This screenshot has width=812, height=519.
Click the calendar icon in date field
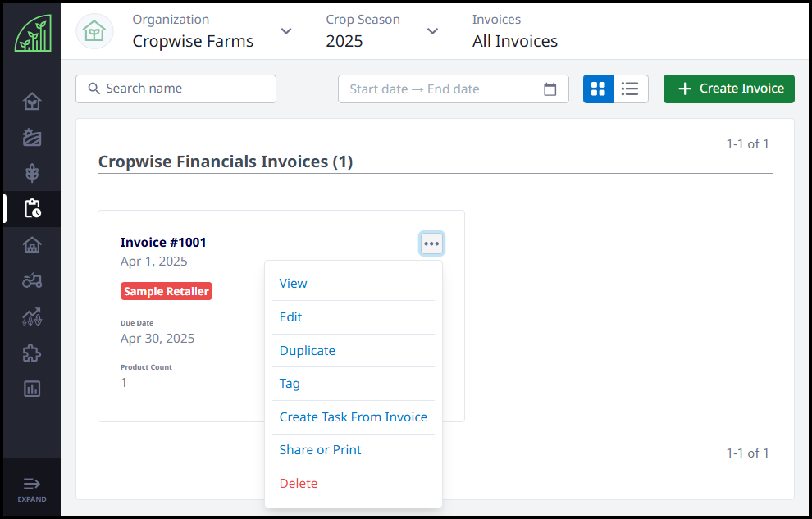[x=550, y=89]
